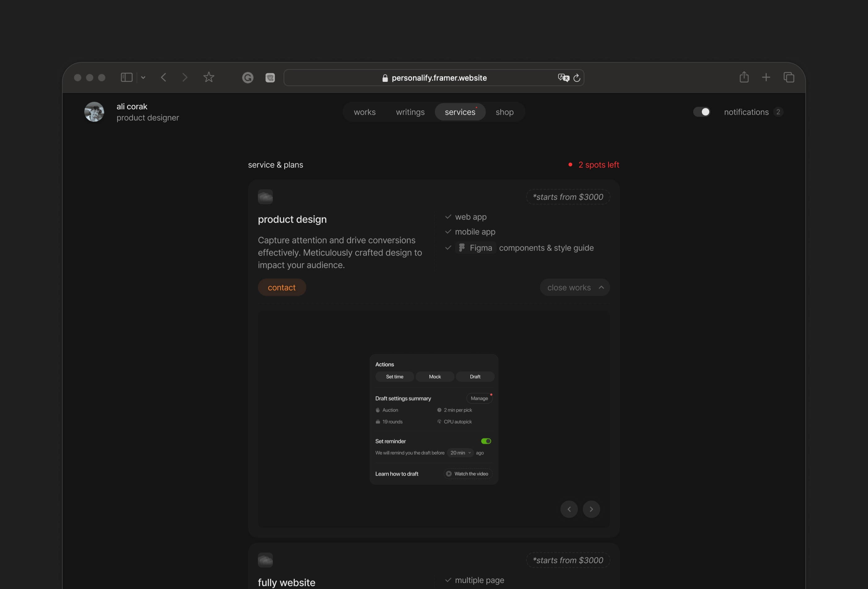This screenshot has height=589, width=868.
Task: Click the play icon on Watch the video
Action: point(448,474)
